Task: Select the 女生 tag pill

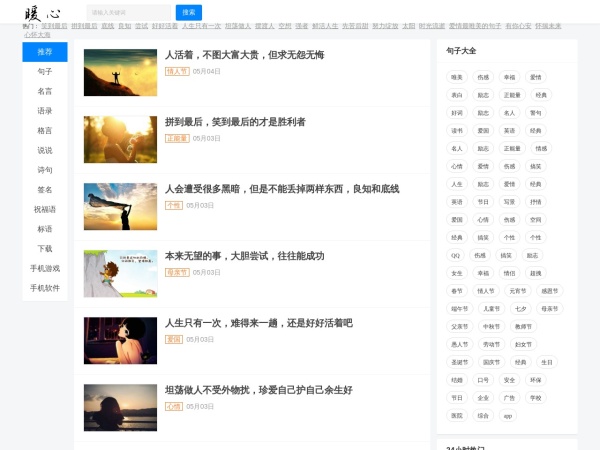Action: click(457, 273)
